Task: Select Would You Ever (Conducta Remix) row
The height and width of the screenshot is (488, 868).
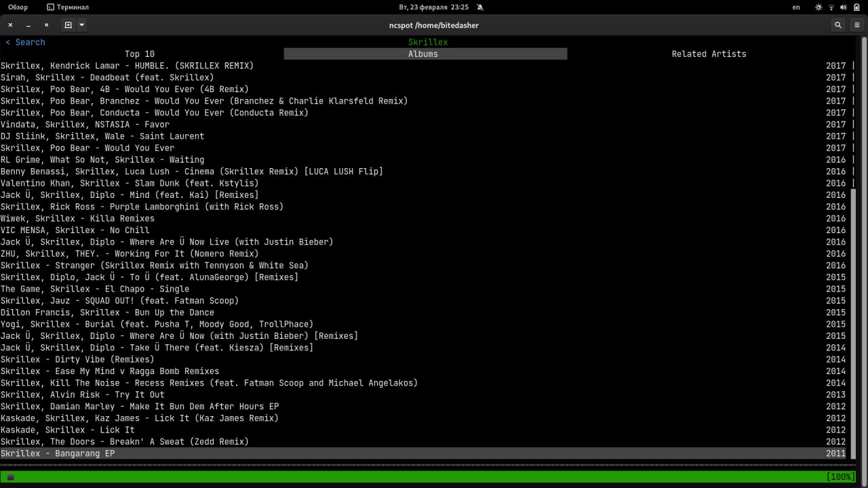Action: coord(423,113)
